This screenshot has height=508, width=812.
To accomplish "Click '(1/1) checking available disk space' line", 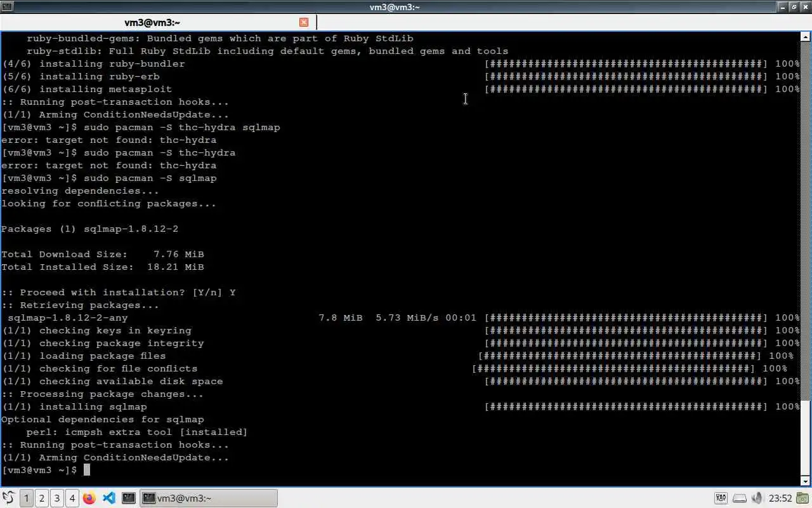I will pos(112,381).
